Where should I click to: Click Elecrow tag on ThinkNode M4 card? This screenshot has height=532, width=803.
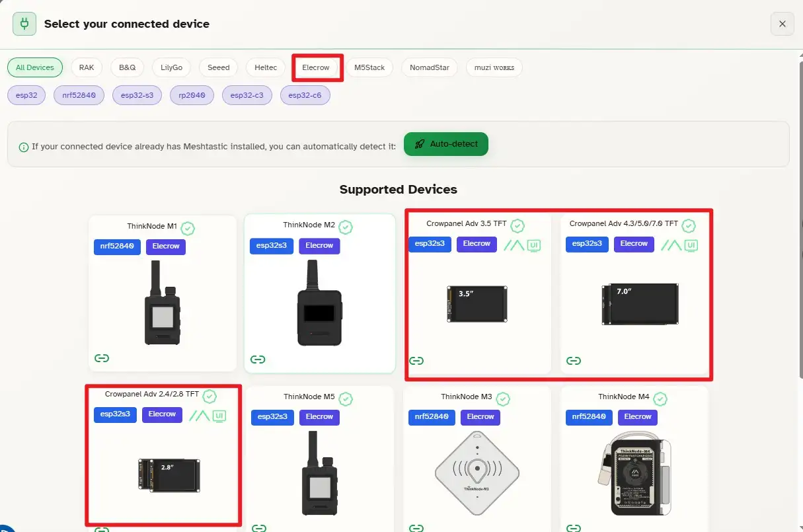click(637, 417)
